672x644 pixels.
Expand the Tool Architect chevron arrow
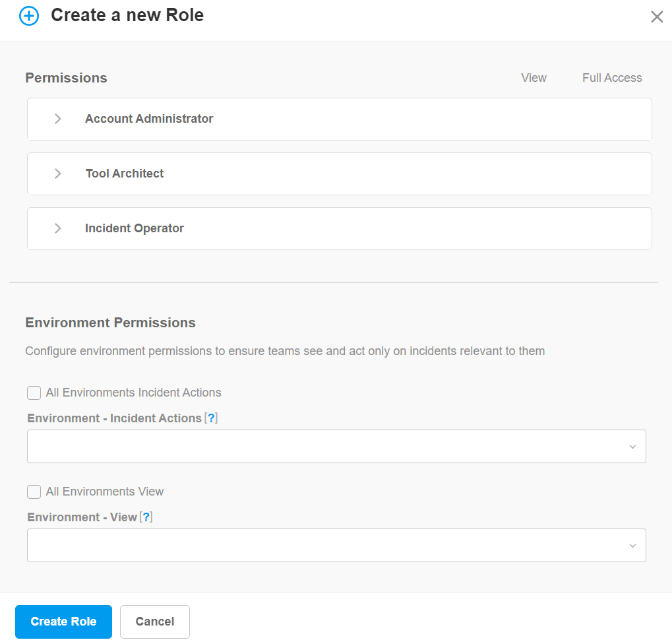pyautogui.click(x=58, y=174)
